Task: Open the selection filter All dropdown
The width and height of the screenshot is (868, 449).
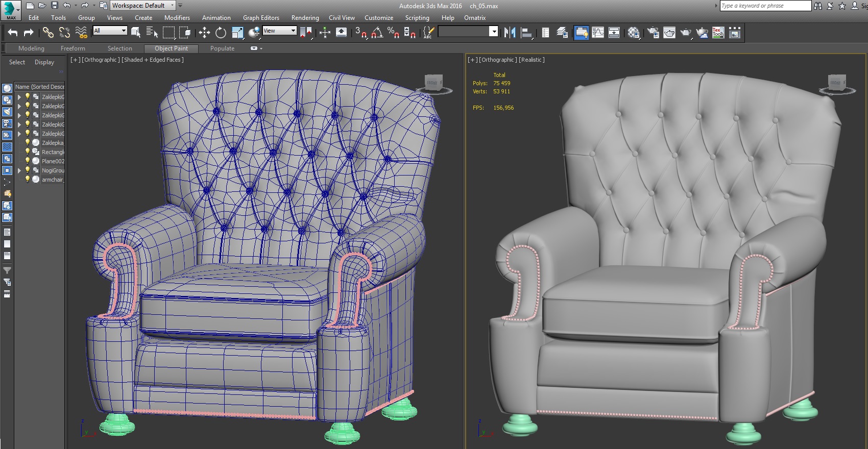Action: tap(110, 31)
